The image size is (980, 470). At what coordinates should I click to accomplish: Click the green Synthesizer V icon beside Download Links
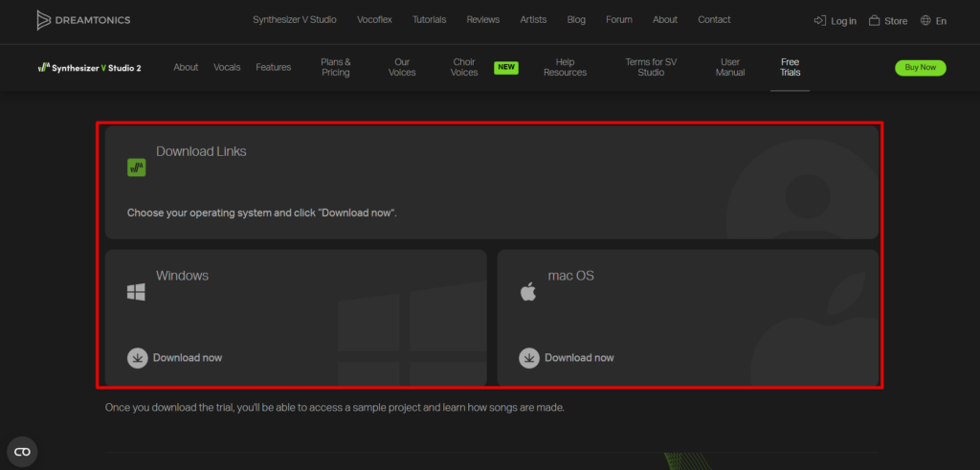pos(136,168)
